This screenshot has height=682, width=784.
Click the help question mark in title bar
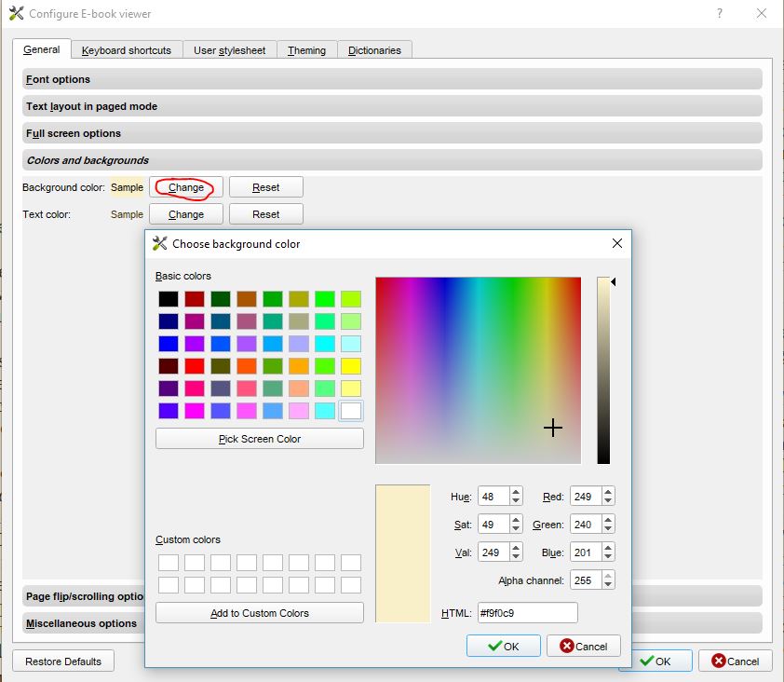(719, 13)
